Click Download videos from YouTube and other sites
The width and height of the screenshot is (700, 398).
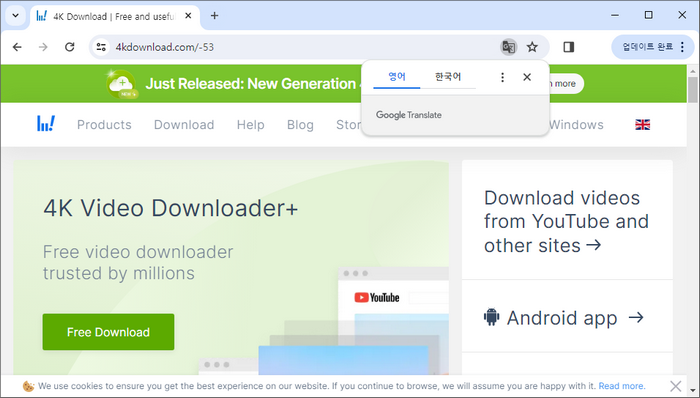pos(566,222)
